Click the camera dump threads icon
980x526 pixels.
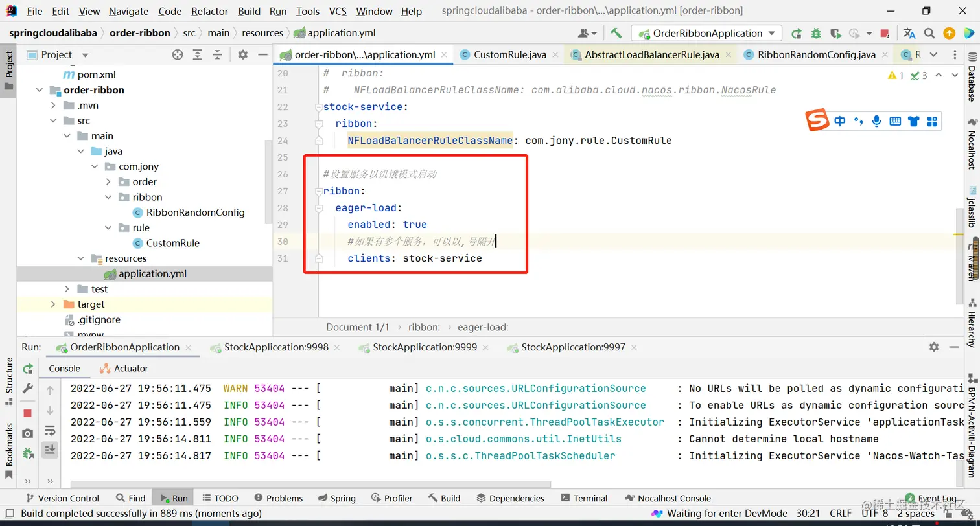[27, 433]
